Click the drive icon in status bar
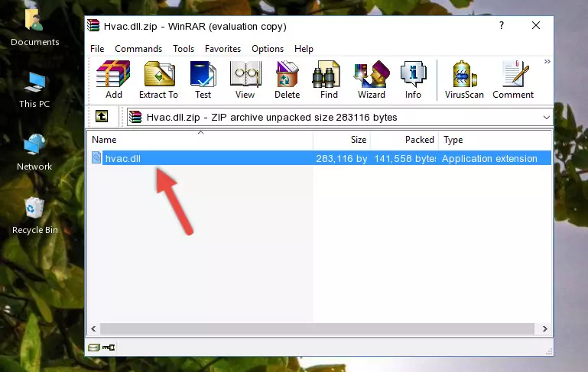The image size is (588, 372). click(x=93, y=348)
